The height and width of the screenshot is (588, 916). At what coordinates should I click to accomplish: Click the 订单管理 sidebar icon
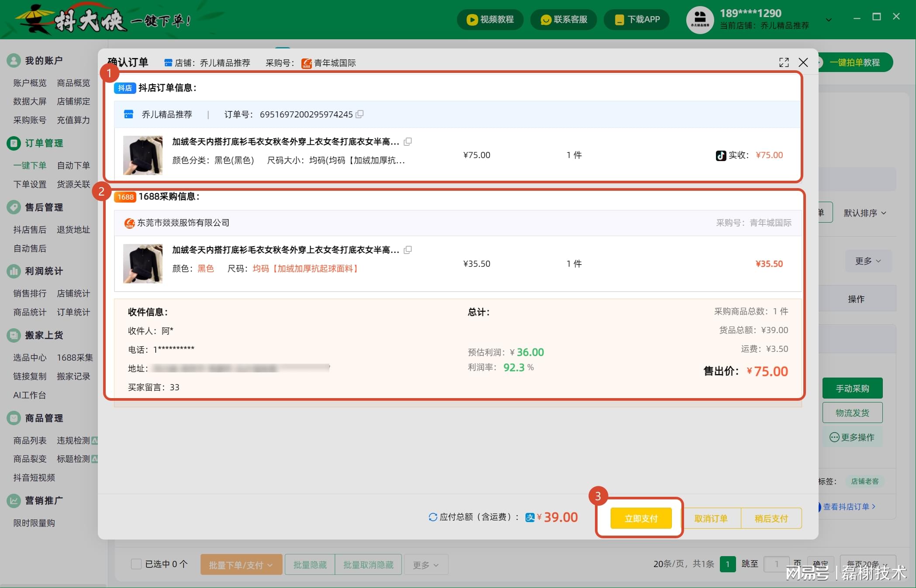(14, 143)
